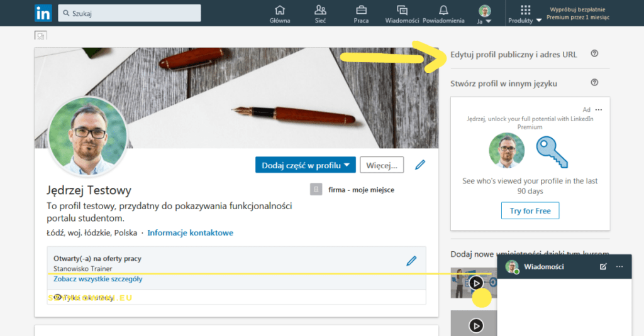644x336 pixels.
Task: Compose new message icon in messaging panel
Action: [x=603, y=267]
